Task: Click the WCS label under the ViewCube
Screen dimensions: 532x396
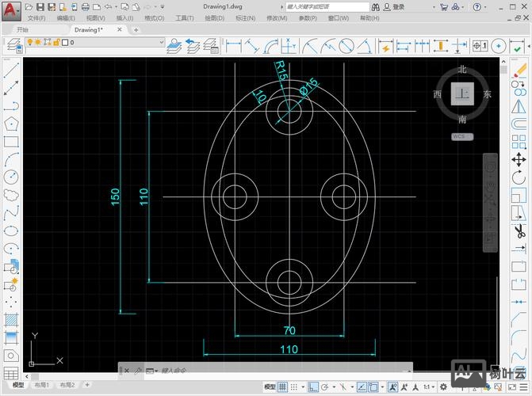Action: [x=461, y=136]
